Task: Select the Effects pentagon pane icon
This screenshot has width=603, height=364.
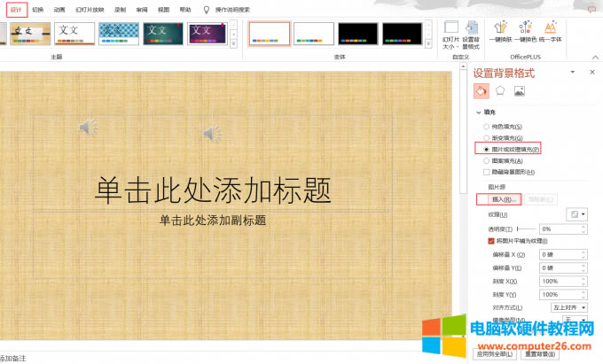Action: (500, 90)
